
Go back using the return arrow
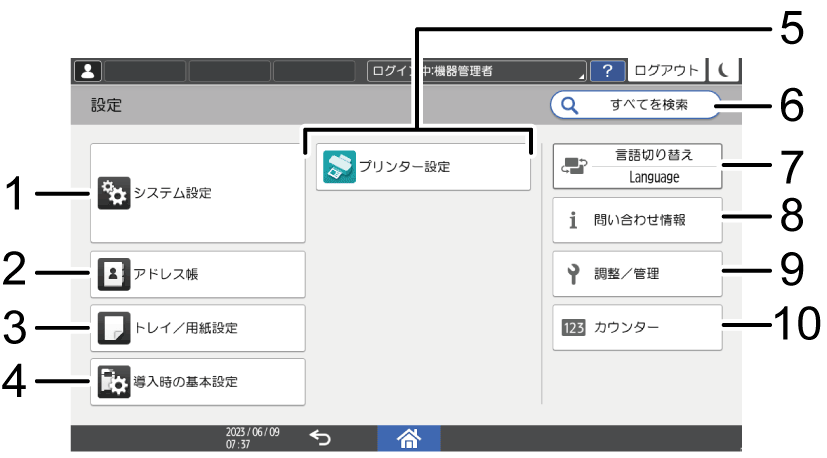point(320,438)
